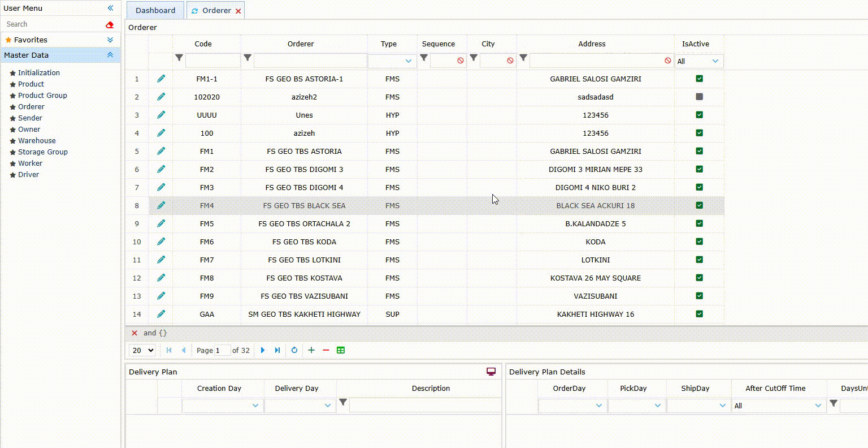The width and height of the screenshot is (868, 448).
Task: Open the green export table icon
Action: coord(341,350)
